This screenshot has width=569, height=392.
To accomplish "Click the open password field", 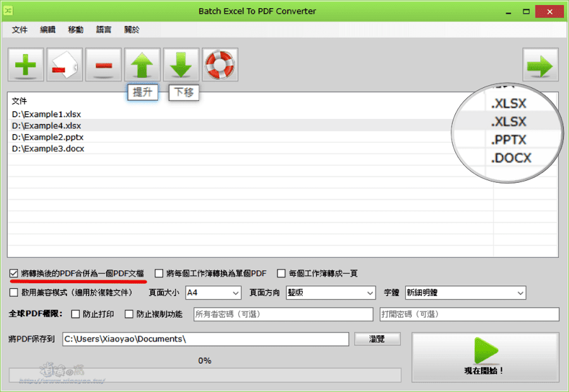I will click(470, 314).
